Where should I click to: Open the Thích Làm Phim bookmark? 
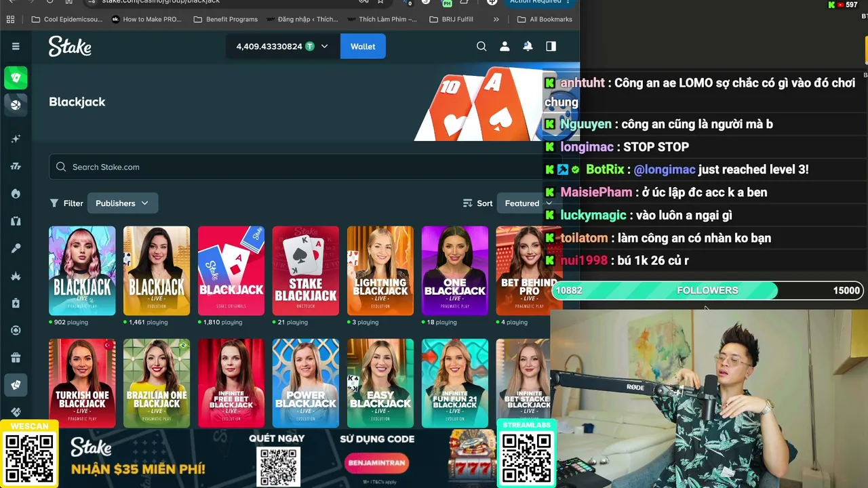tap(383, 19)
